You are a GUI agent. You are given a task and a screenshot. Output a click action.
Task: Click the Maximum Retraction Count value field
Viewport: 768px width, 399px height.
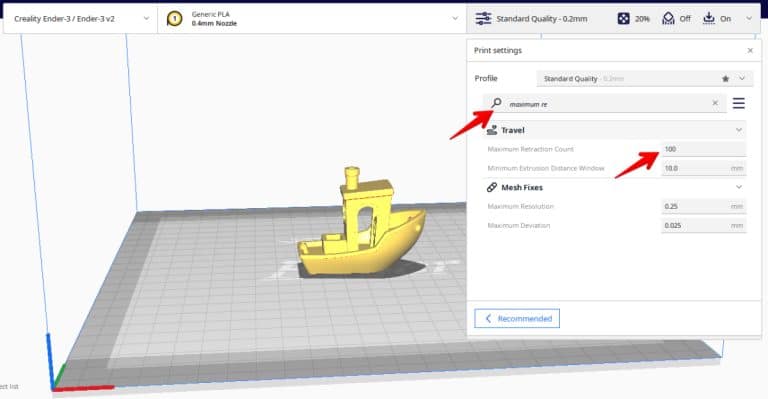[x=703, y=149]
